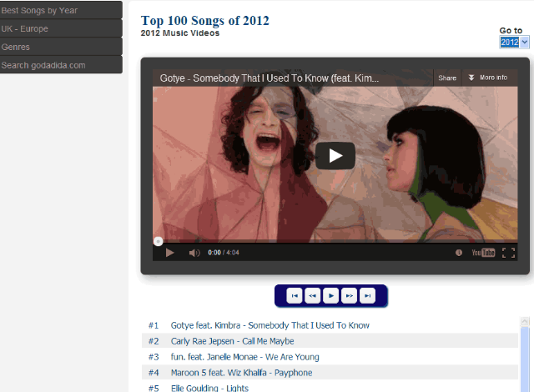Go to previous song with rewind button
This screenshot has height=392, width=534.
pyautogui.click(x=313, y=296)
